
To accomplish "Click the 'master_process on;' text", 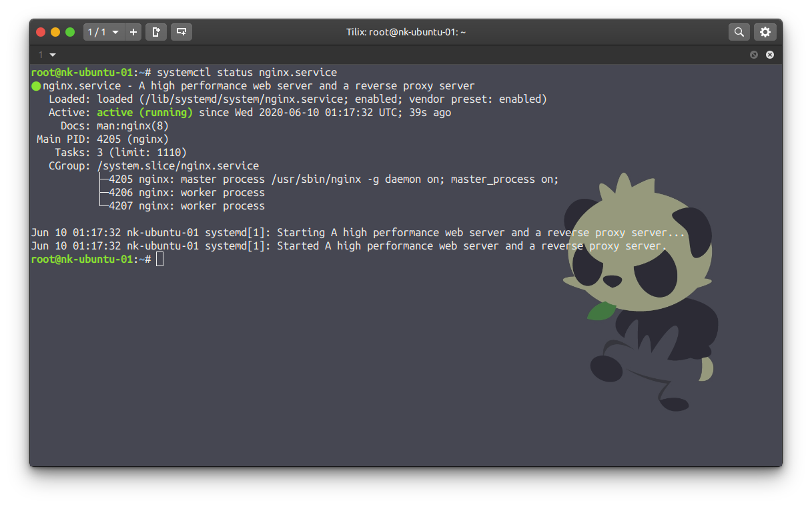I will point(505,179).
